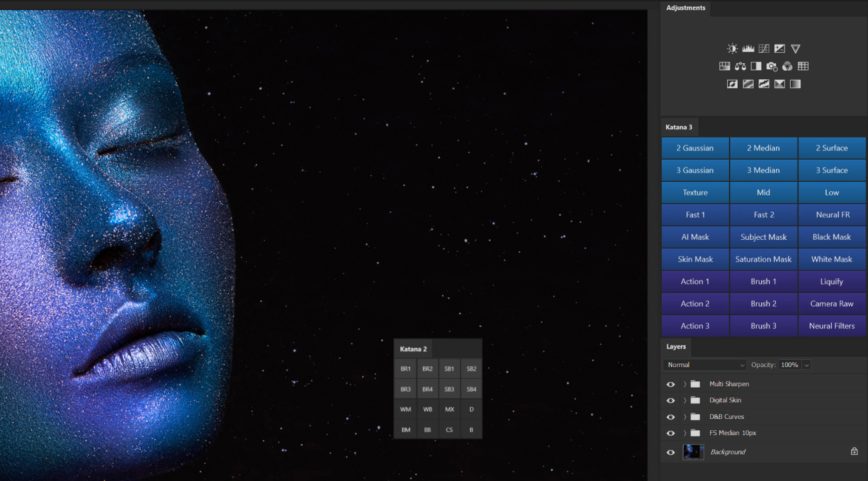Screen dimensions: 868x481
Task: Add a Levels adjustment layer
Action: click(x=748, y=49)
